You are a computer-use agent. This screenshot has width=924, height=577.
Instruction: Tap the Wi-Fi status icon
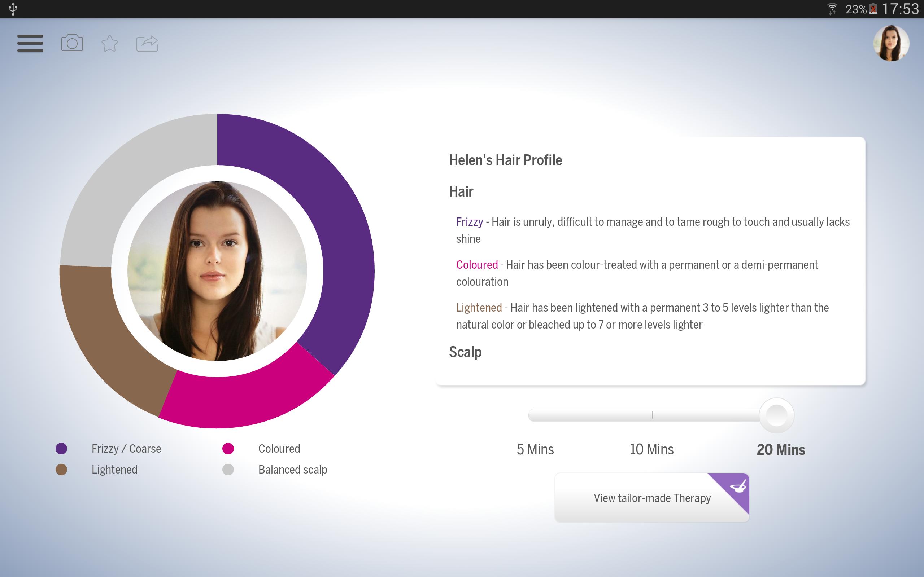[x=832, y=9]
